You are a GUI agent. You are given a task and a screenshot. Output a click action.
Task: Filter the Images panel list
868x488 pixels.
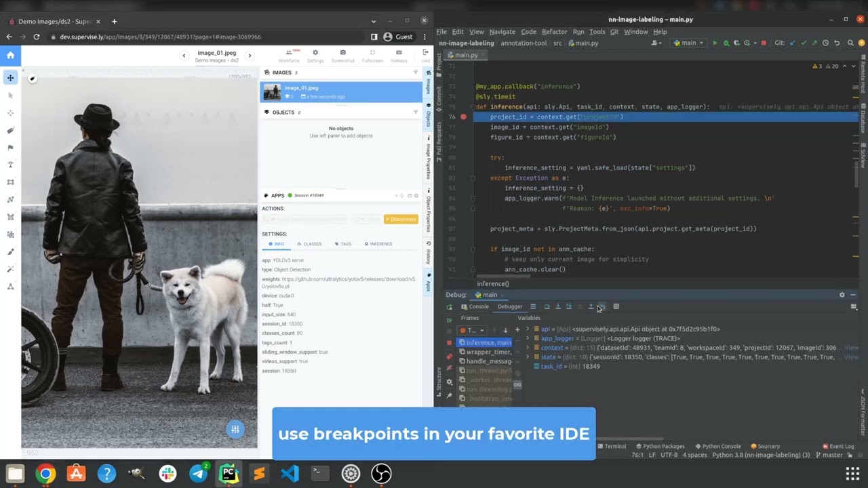[x=416, y=73]
